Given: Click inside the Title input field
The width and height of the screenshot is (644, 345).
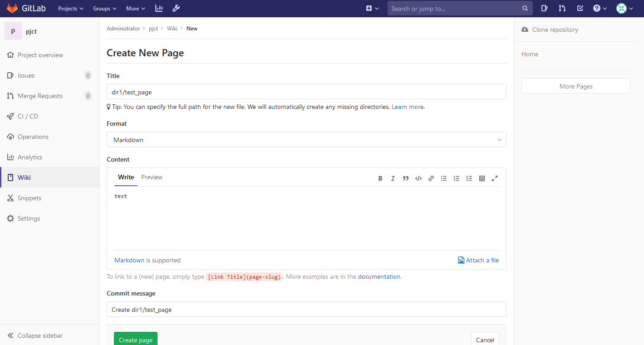Looking at the screenshot, I should 306,92.
